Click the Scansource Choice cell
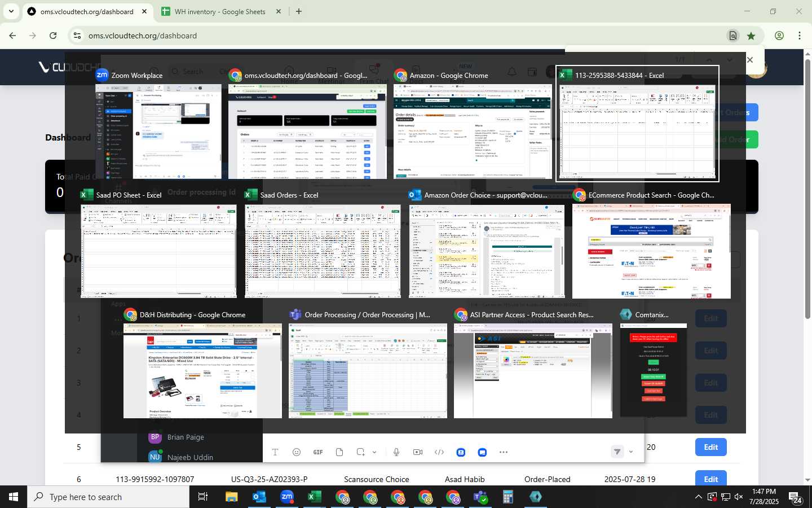Screen dimensions: 812x508 (377, 479)
